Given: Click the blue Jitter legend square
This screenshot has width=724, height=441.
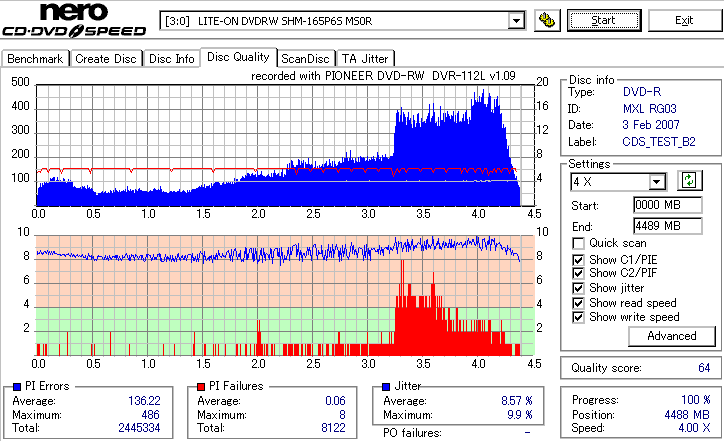Looking at the screenshot, I should [x=386, y=387].
